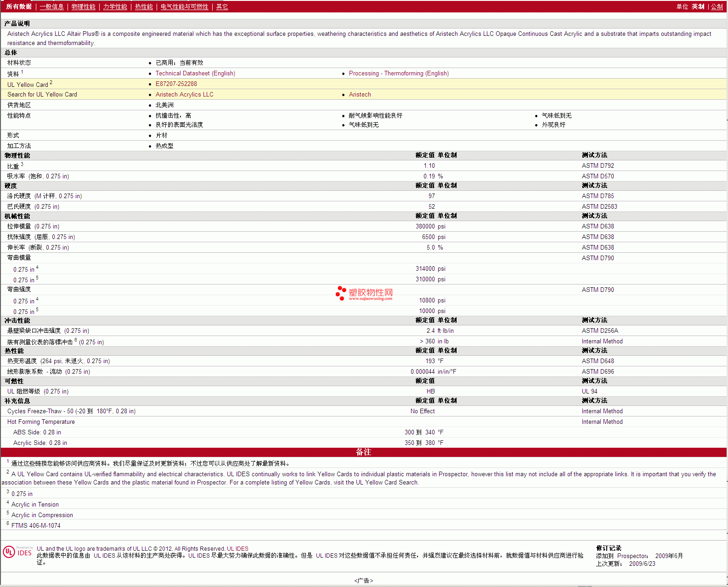728x587 pixels.
Task: Switch units to 公制
Action: click(717, 6)
